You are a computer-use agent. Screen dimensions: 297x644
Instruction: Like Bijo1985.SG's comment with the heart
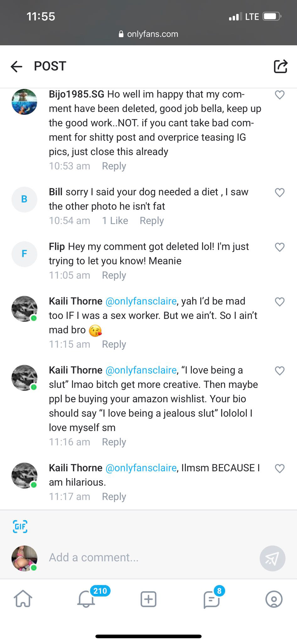279,95
